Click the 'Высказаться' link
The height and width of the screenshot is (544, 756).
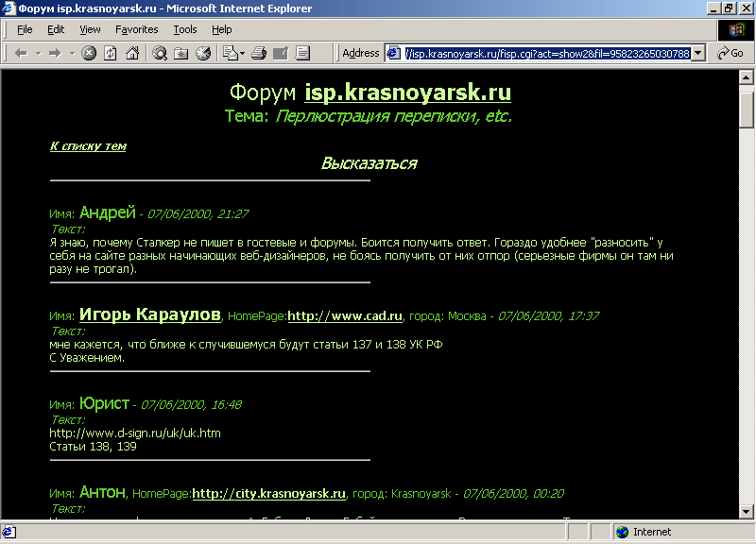(369, 163)
